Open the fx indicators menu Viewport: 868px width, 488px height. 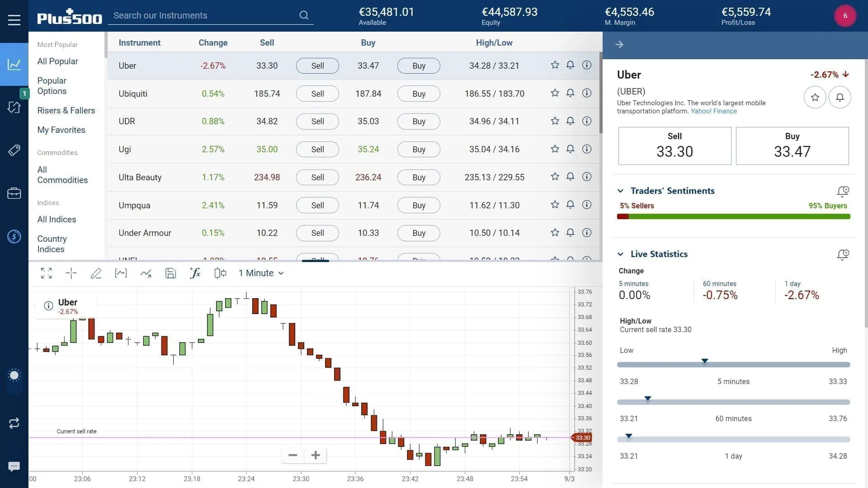pos(195,273)
